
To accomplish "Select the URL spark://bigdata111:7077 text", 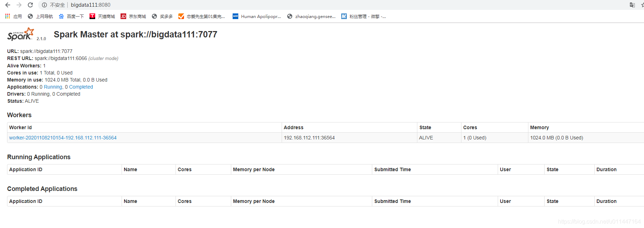I will [x=46, y=51].
